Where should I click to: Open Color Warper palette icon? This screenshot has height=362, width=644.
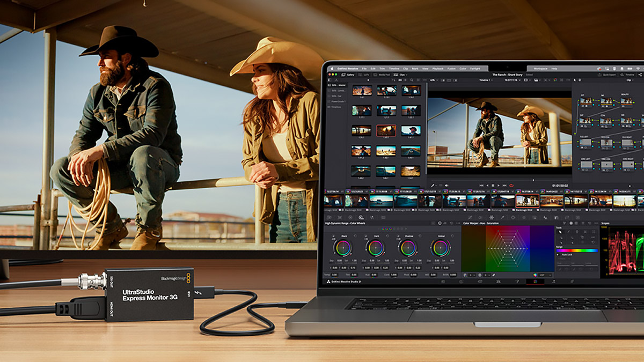[x=492, y=217]
